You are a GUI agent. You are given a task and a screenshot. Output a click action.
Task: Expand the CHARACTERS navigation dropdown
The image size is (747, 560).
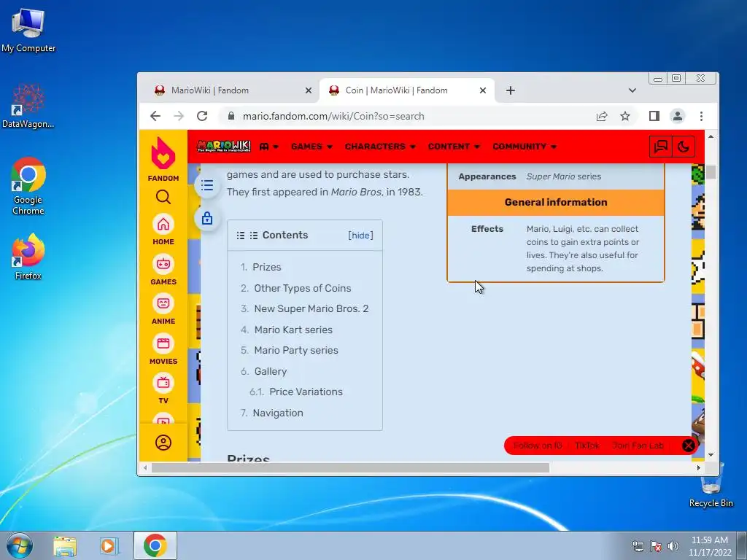tap(380, 146)
